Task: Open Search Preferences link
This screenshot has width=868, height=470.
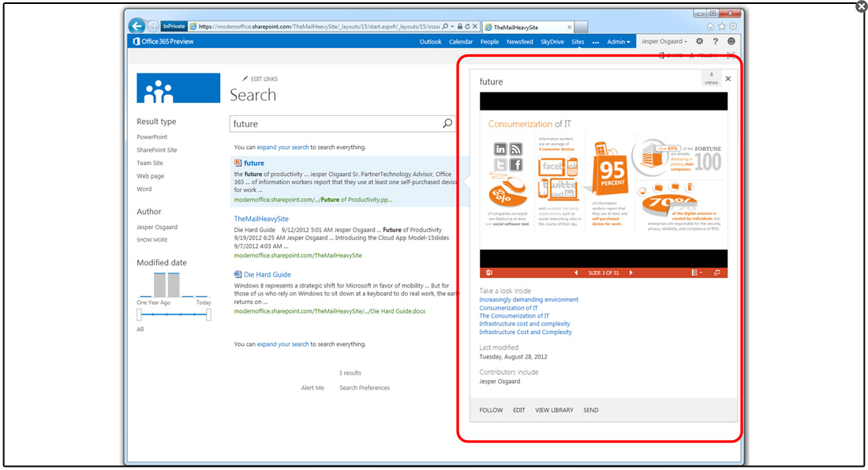Action: [x=365, y=388]
